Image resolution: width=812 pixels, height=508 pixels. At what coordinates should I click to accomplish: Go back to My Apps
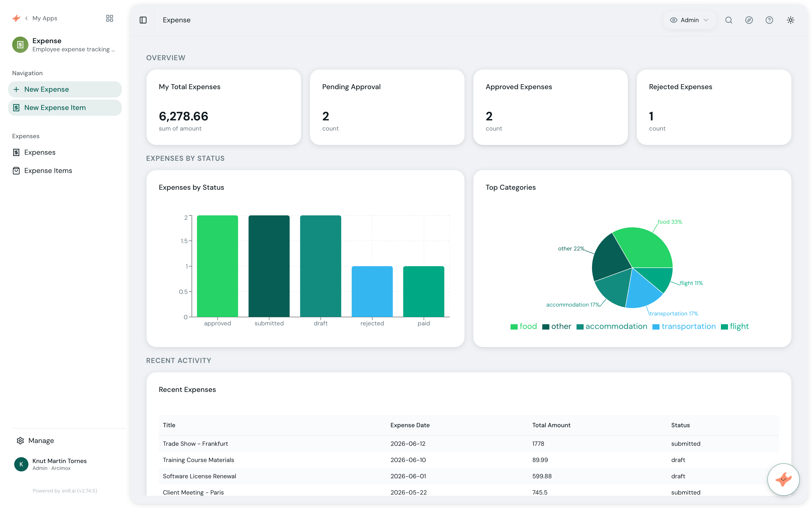(x=41, y=18)
